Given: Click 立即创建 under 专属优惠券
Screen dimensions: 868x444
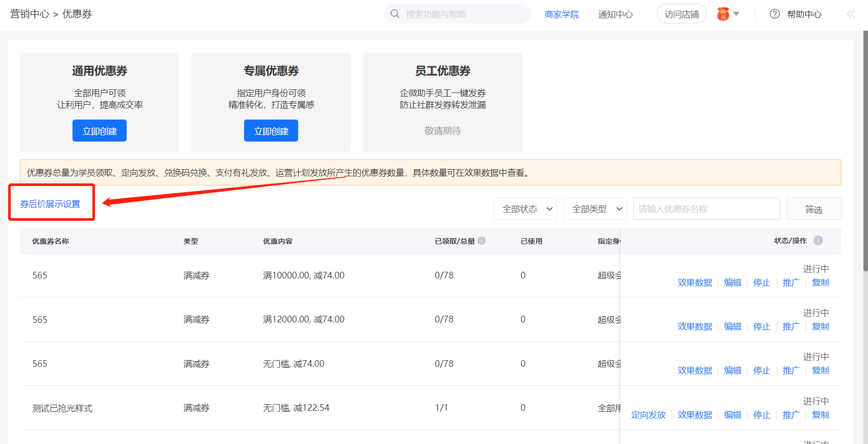Looking at the screenshot, I should pyautogui.click(x=271, y=131).
